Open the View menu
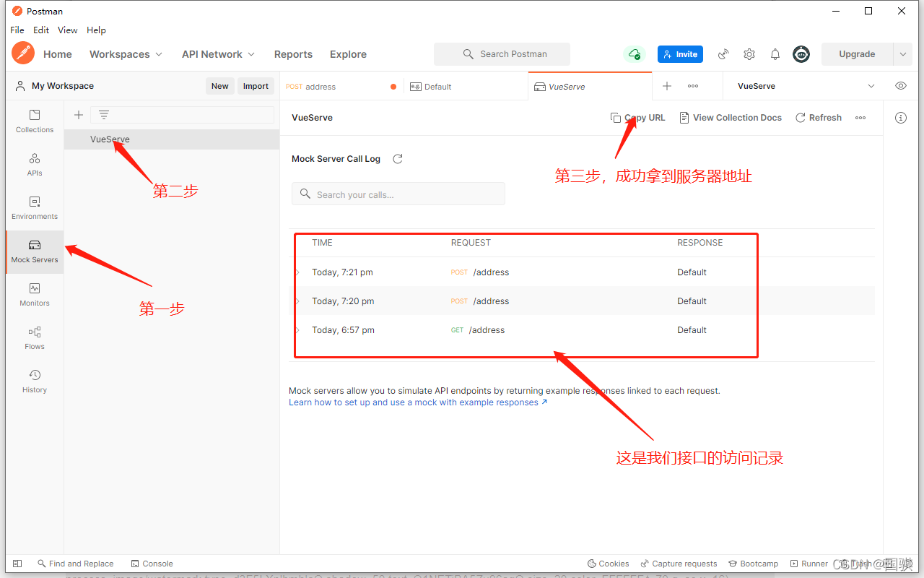The image size is (924, 578). (68, 30)
